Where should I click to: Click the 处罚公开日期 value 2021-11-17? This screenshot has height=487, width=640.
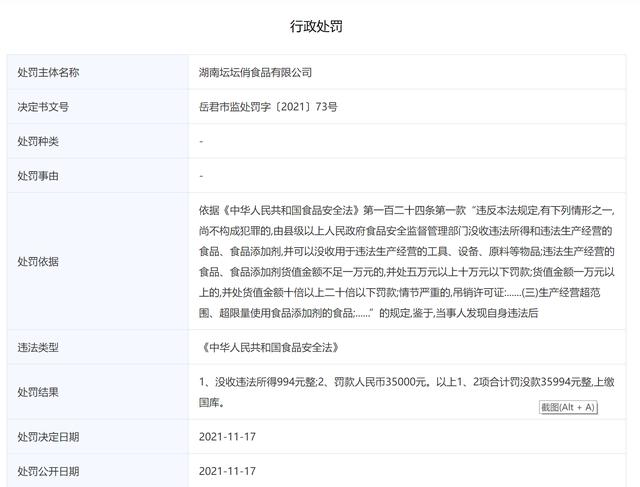point(227,471)
